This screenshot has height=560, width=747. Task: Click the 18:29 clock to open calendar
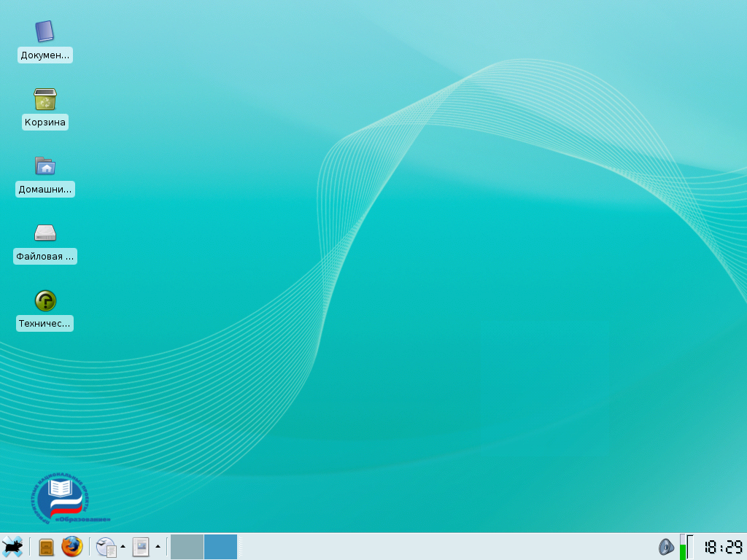pyautogui.click(x=723, y=546)
